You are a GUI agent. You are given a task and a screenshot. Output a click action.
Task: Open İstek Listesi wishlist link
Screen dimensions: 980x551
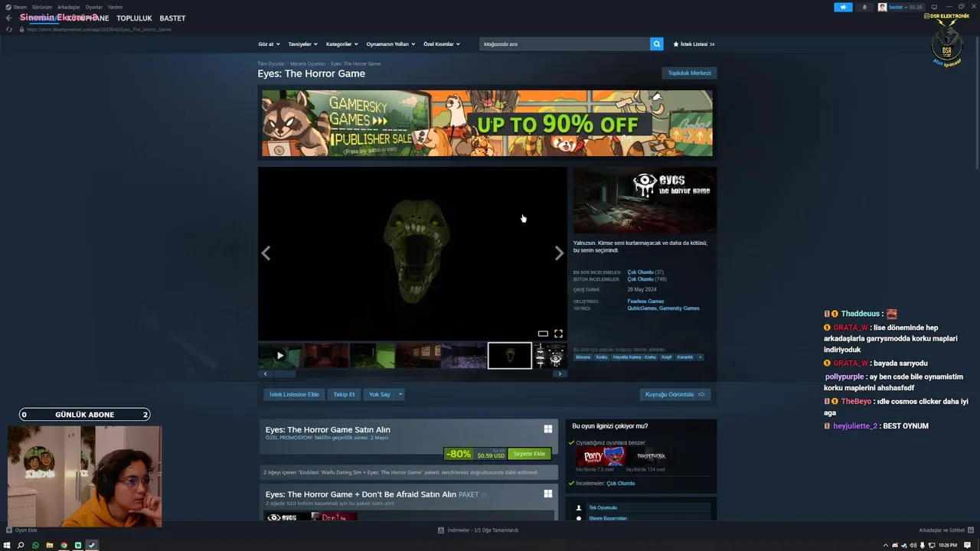pos(694,44)
